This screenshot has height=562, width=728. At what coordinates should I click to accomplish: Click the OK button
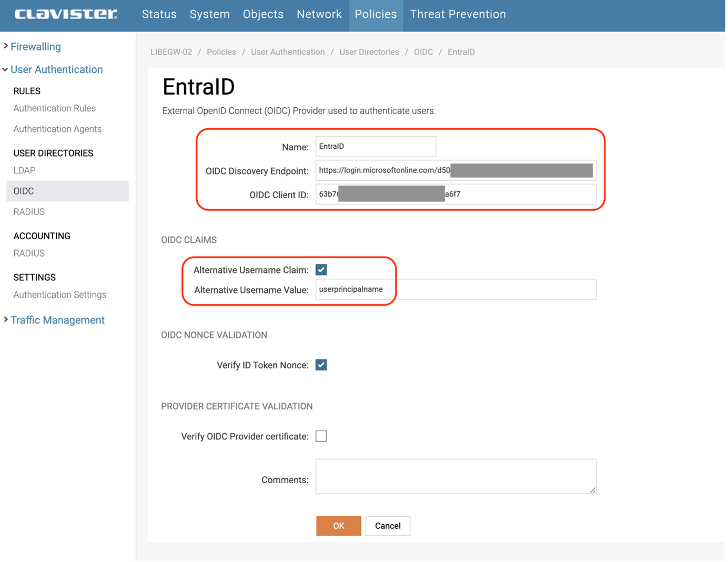(x=339, y=526)
